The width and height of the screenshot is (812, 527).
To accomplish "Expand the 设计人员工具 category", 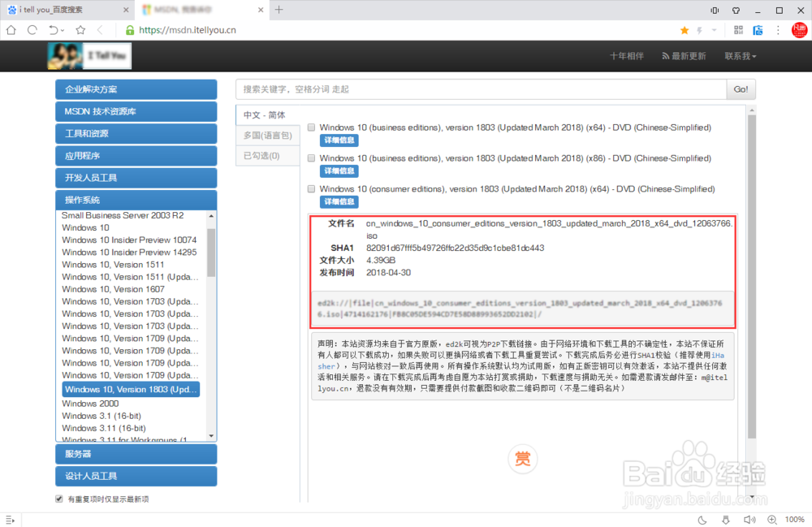I will (136, 477).
